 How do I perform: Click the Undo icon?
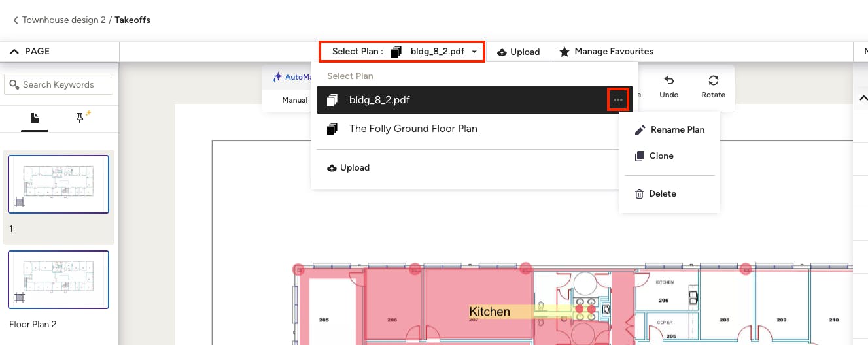point(668,81)
